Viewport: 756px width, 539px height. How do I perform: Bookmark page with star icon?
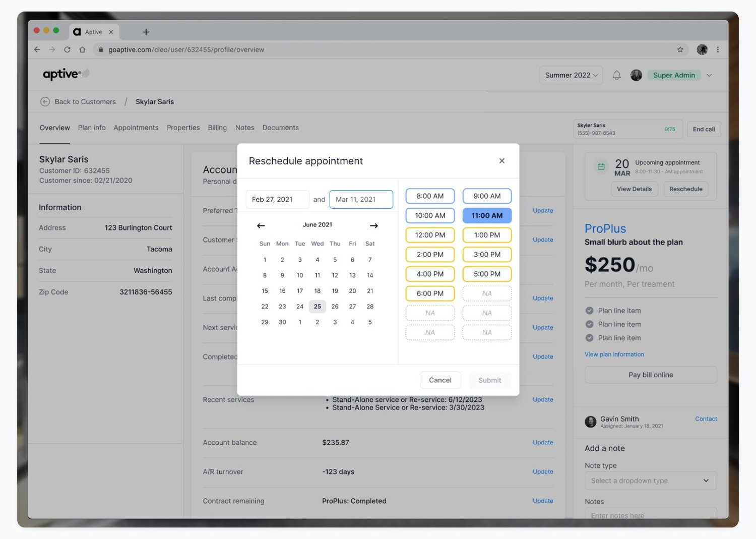[680, 49]
